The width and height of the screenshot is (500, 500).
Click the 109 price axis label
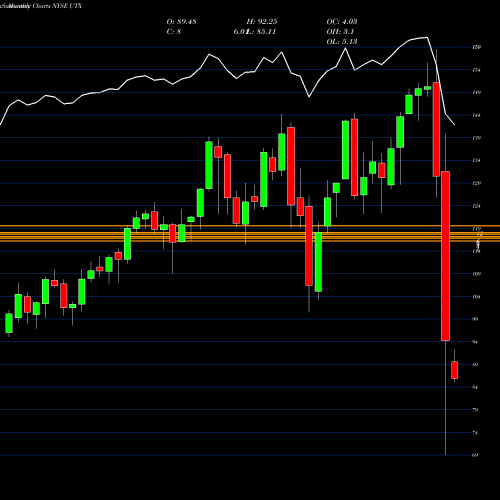coord(476,274)
